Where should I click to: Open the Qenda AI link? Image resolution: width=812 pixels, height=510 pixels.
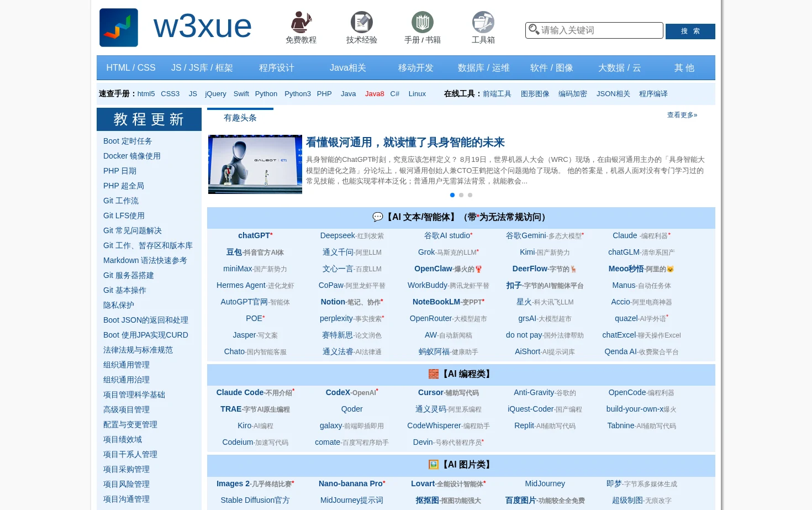point(641,352)
